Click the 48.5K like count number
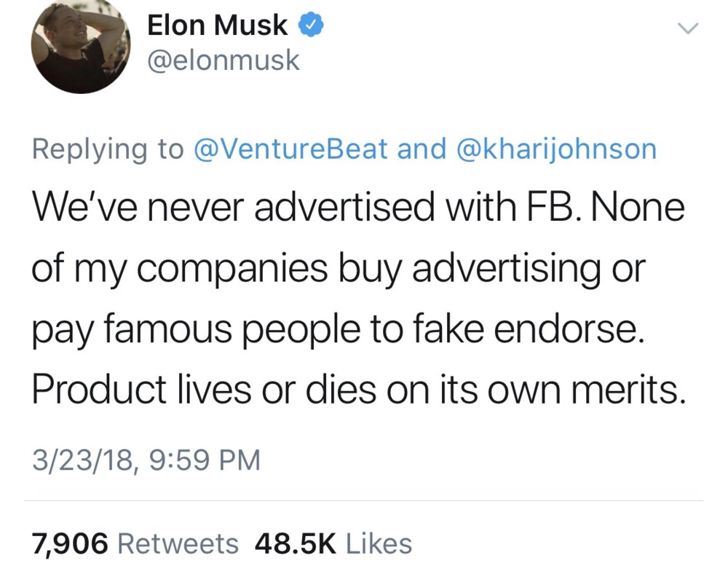Viewport: 728px width, 582px height. point(296,543)
